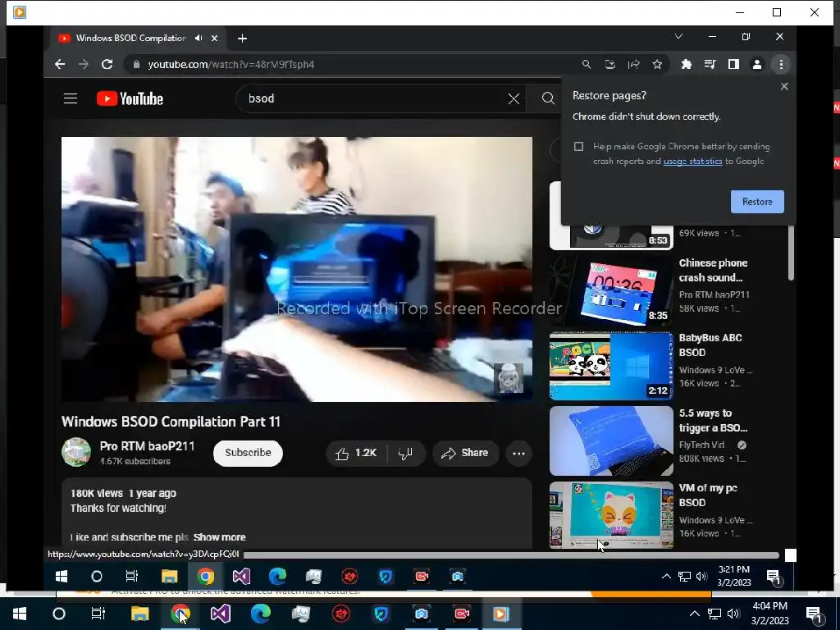840x630 pixels.
Task: Open Task View on the 3:21 PM taskbar
Action: tap(132, 577)
